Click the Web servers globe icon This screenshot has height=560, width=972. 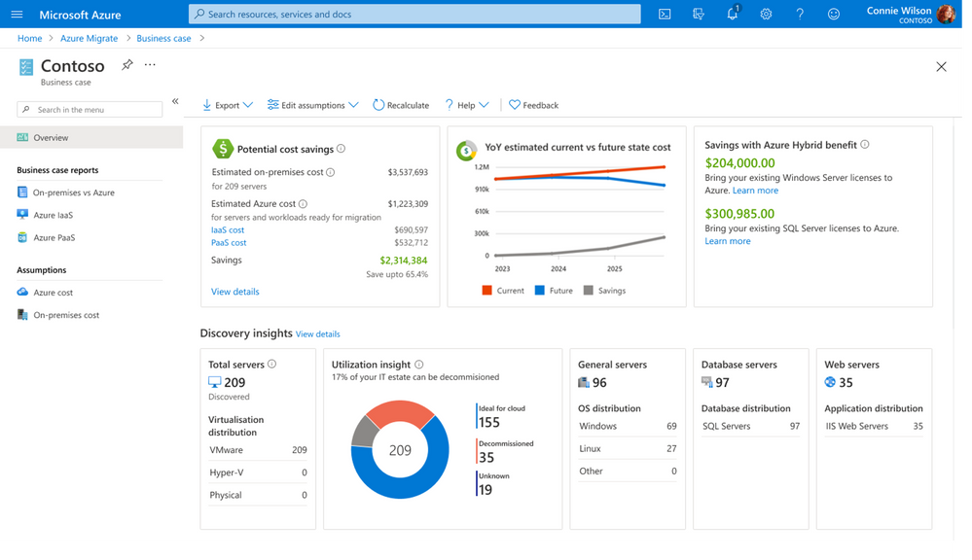(x=830, y=381)
